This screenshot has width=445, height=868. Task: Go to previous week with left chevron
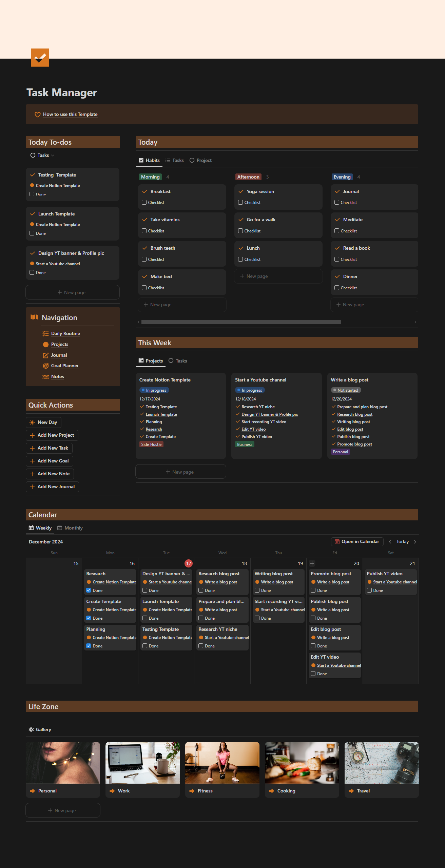pyautogui.click(x=390, y=542)
